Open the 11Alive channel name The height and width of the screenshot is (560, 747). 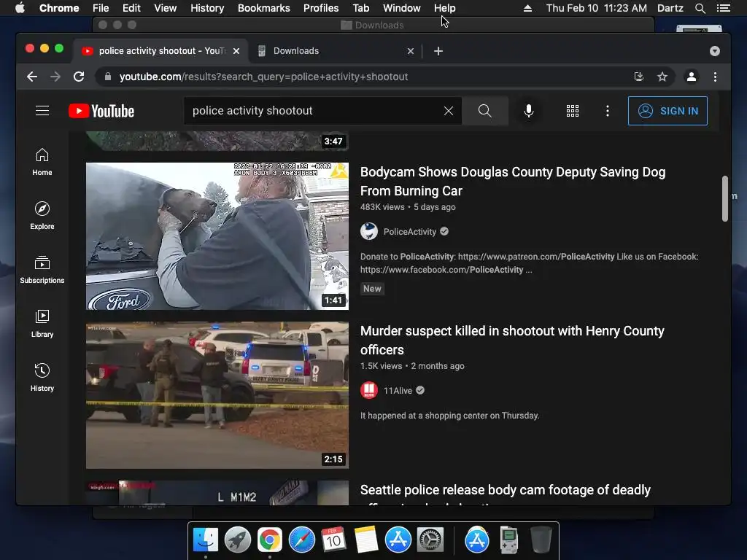tap(398, 391)
